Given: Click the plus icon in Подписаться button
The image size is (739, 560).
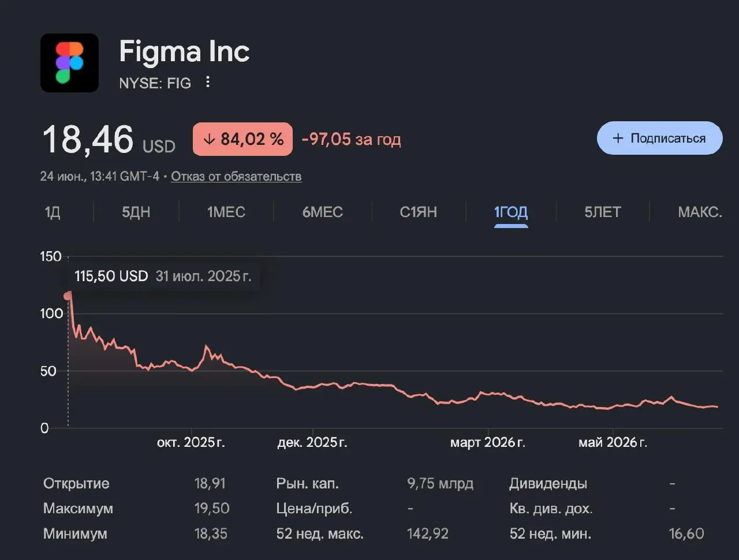Looking at the screenshot, I should 618,138.
